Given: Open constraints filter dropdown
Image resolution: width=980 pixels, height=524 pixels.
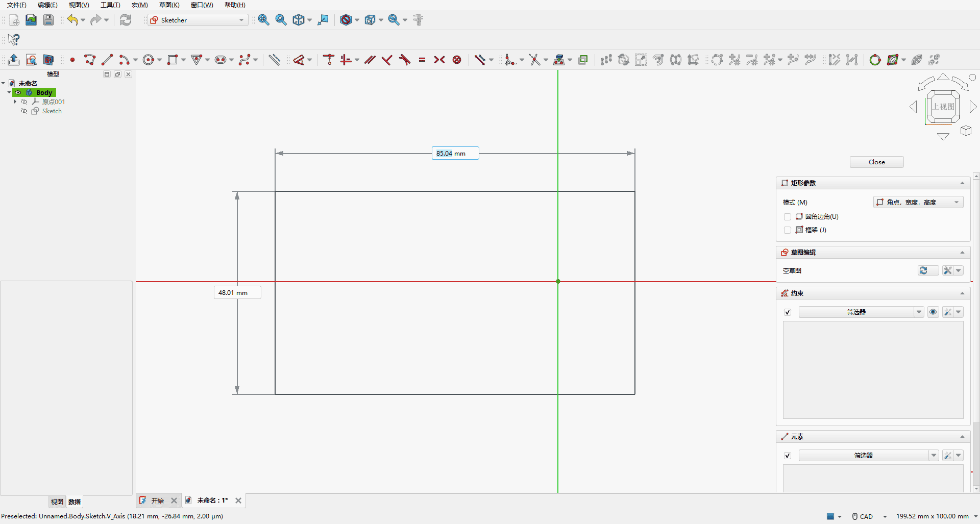Looking at the screenshot, I should (x=919, y=312).
